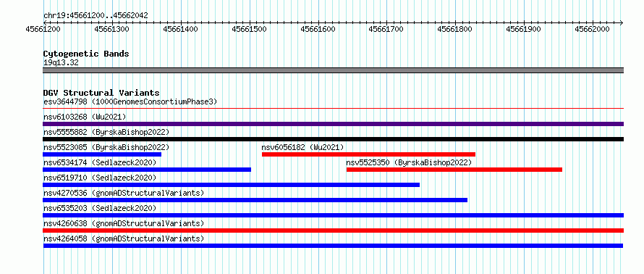The height and width of the screenshot is (274, 644).
Task: Click the nsv4264058 gnomAD label
Action: click(124, 238)
